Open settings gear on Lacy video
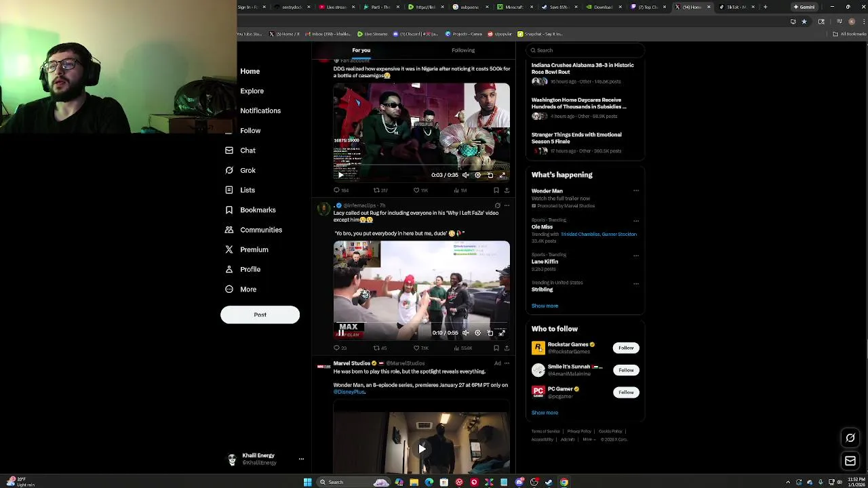Image resolution: width=868 pixels, height=488 pixels. click(x=477, y=333)
